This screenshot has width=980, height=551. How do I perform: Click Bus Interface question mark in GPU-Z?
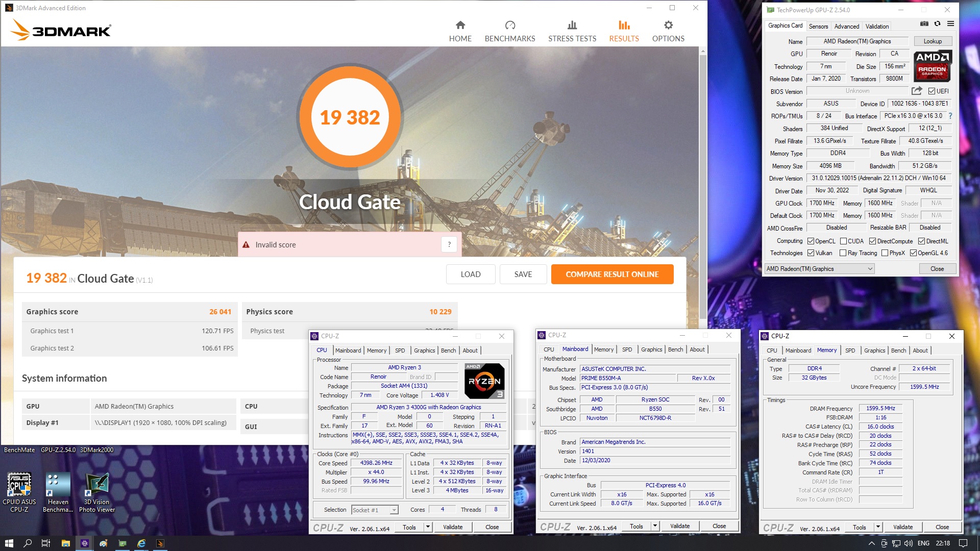(950, 116)
